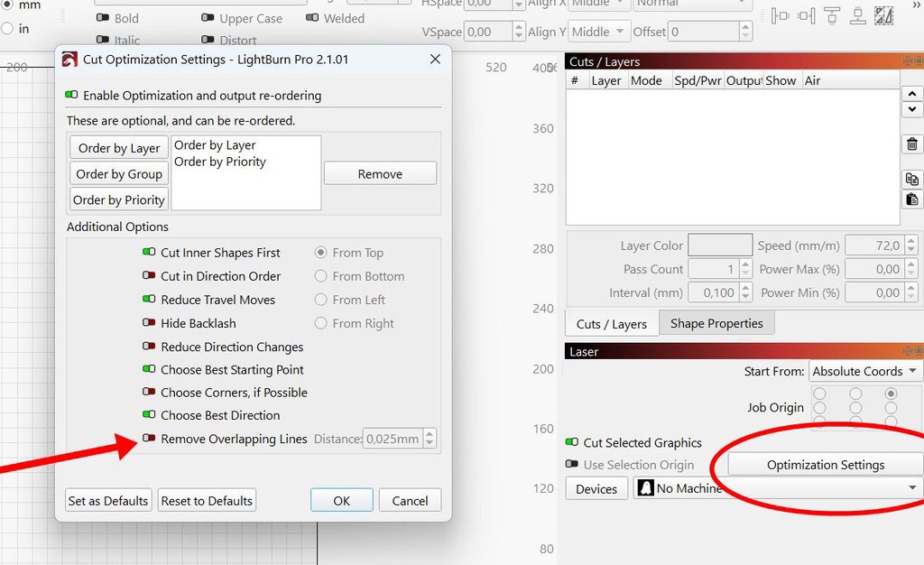The width and height of the screenshot is (924, 565).
Task: Toggle Welded text switch
Action: tap(312, 18)
